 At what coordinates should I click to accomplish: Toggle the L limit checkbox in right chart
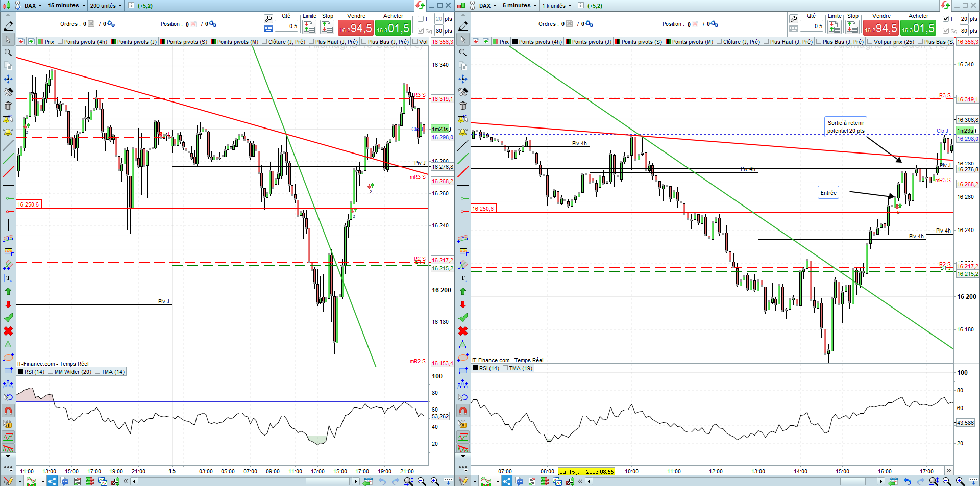(x=946, y=19)
